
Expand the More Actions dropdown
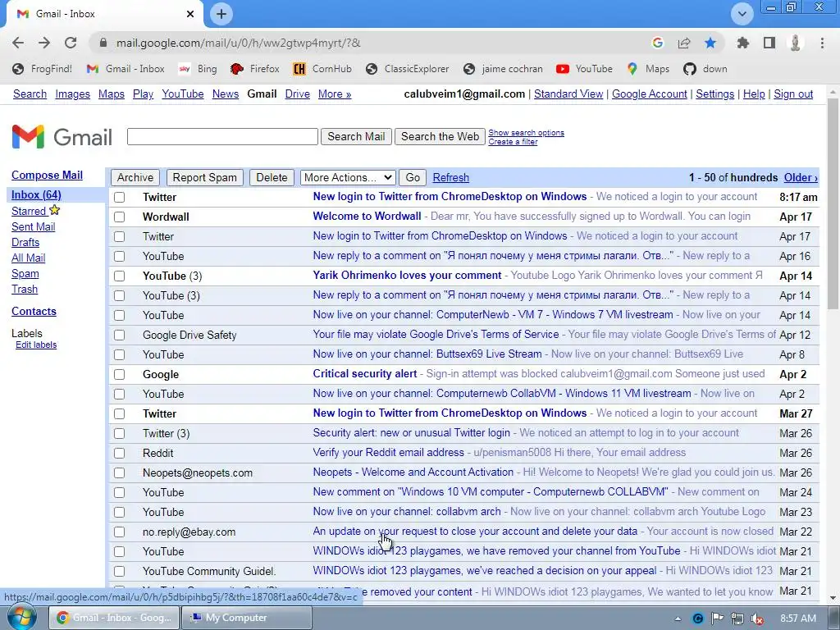pos(348,177)
